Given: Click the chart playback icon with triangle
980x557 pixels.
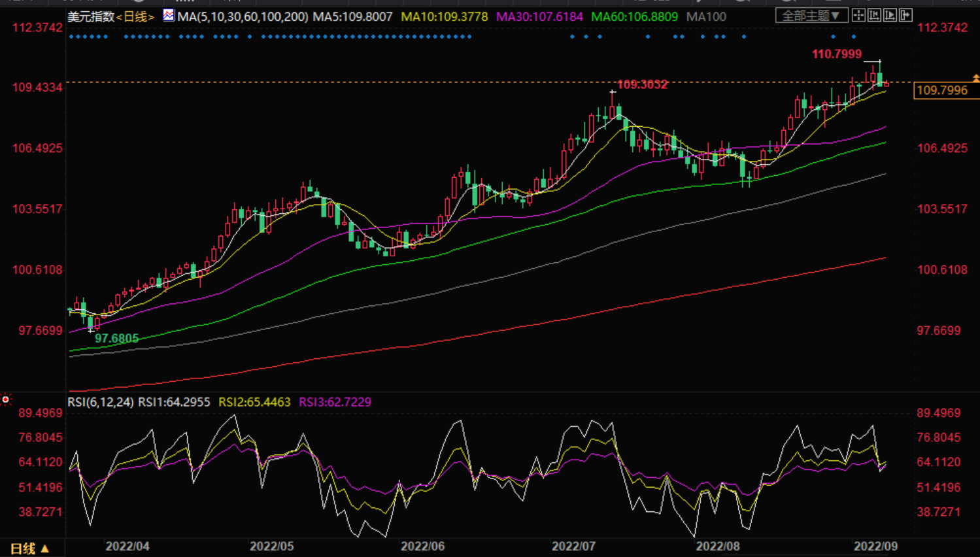Looking at the screenshot, I should point(890,15).
